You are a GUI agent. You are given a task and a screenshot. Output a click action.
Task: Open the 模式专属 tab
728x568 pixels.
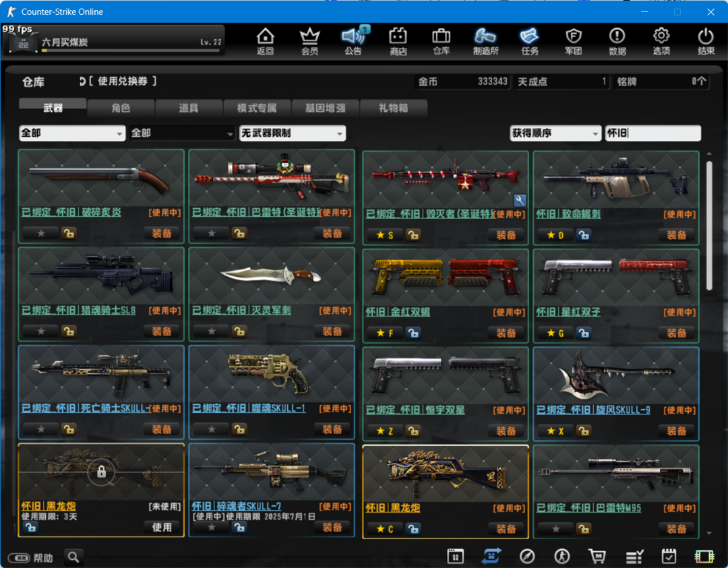pos(257,108)
